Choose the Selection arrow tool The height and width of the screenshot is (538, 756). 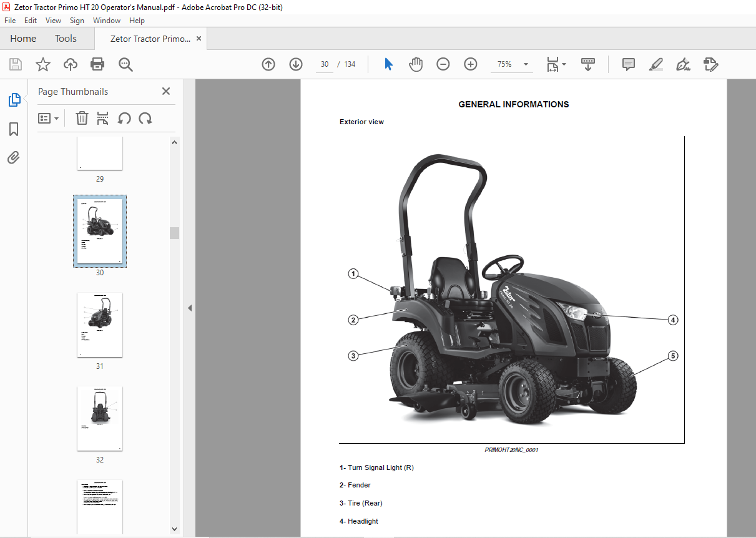(388, 64)
